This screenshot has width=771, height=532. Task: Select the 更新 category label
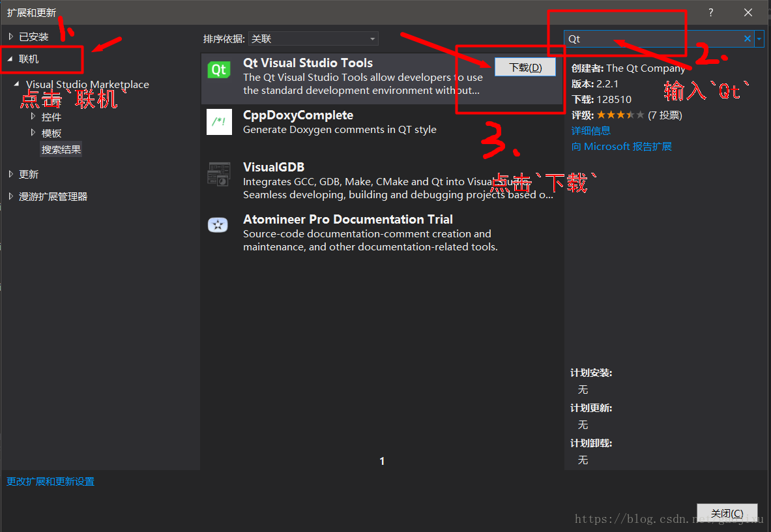tap(29, 175)
